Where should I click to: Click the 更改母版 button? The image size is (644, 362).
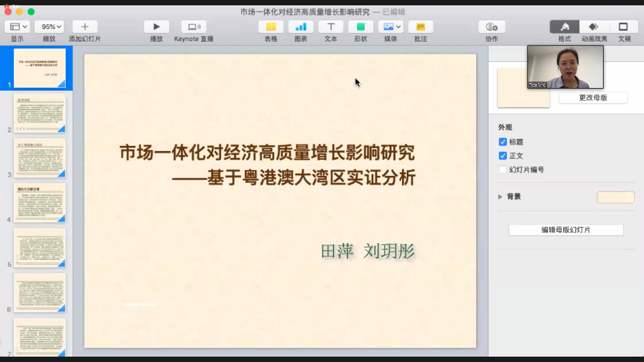pyautogui.click(x=593, y=97)
